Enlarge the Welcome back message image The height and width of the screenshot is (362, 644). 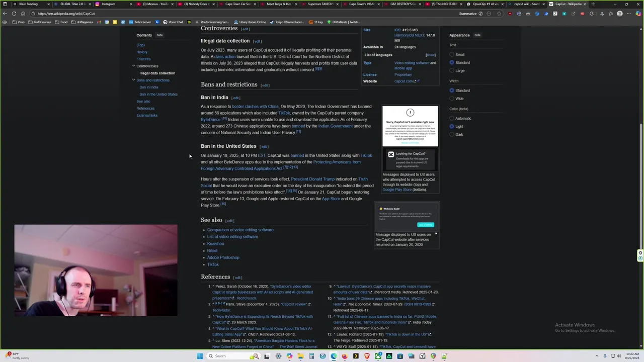click(436, 234)
